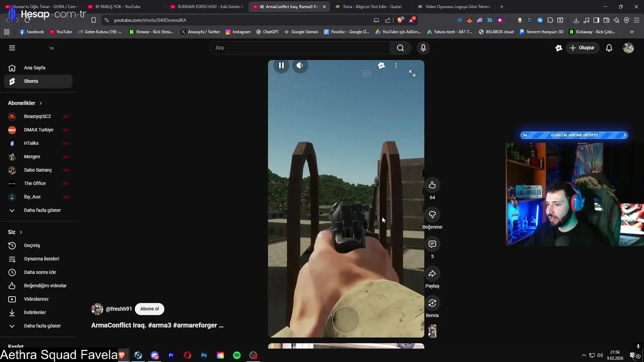Open the sound thumbnail below Remix

pyautogui.click(x=432, y=331)
